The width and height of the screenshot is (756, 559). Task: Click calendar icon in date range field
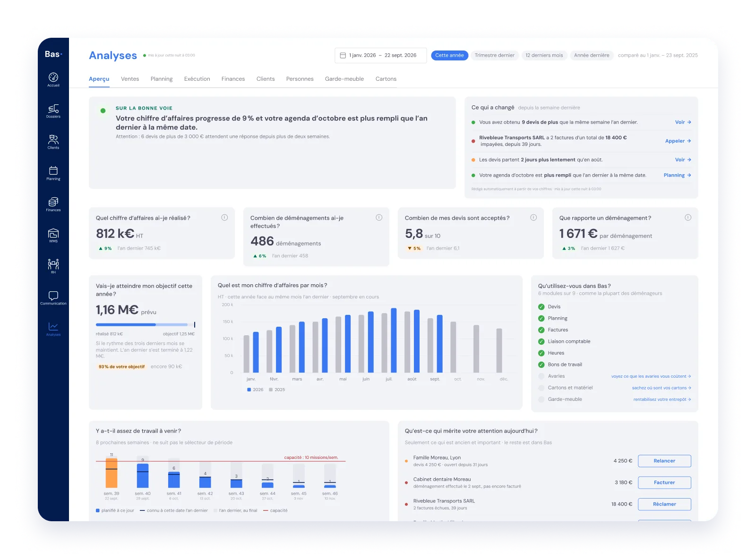click(343, 55)
